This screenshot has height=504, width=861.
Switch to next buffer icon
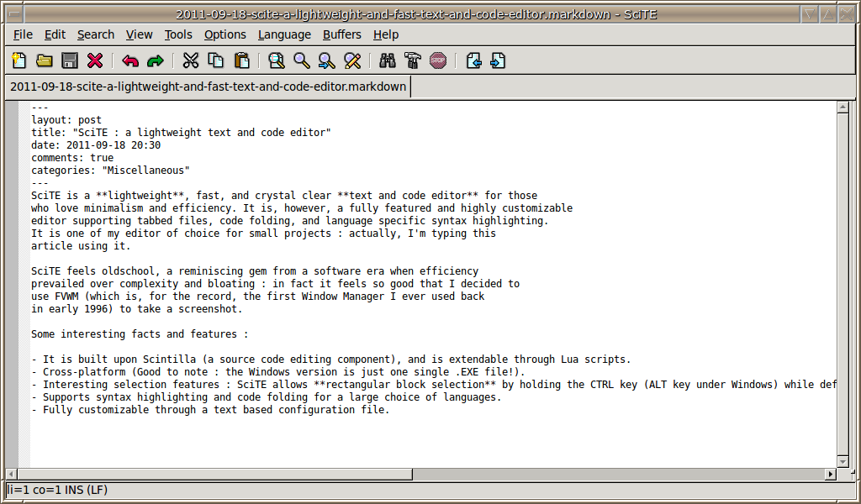point(498,60)
